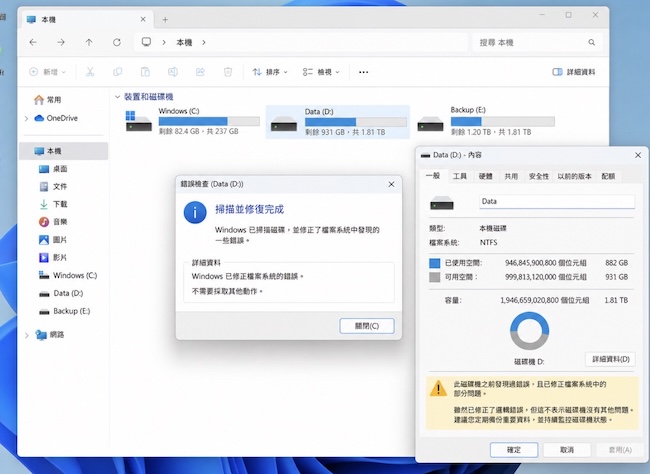
Task: Open 影片 folder in sidebar
Action: [53, 258]
